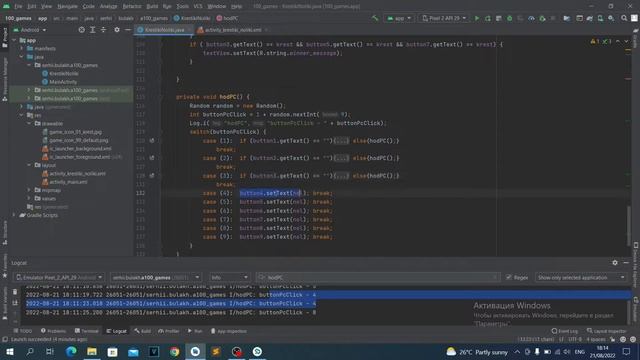Viewport: 640px width, 360px height.
Task: Open the Emulator Pixel_2_API_29 device selector in Logcat
Action: point(59,277)
